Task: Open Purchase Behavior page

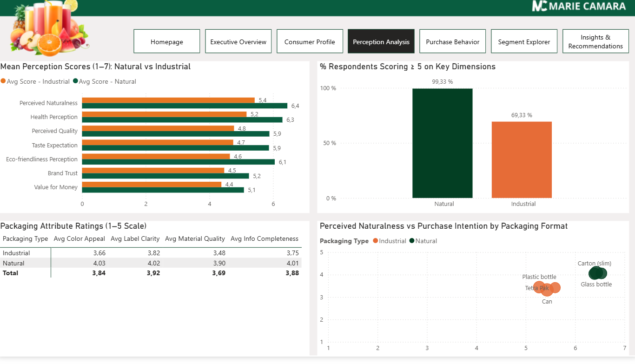Action: pyautogui.click(x=453, y=42)
